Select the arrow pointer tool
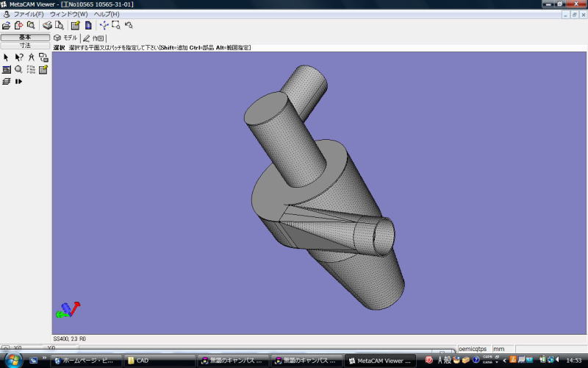This screenshot has height=368, width=588. point(6,57)
